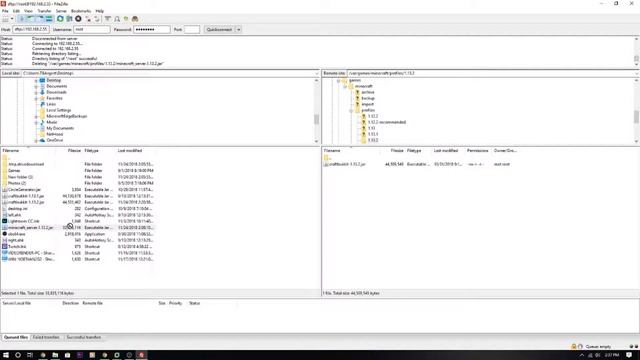640x360 pixels.
Task: Focus the Host input field
Action: point(31,29)
